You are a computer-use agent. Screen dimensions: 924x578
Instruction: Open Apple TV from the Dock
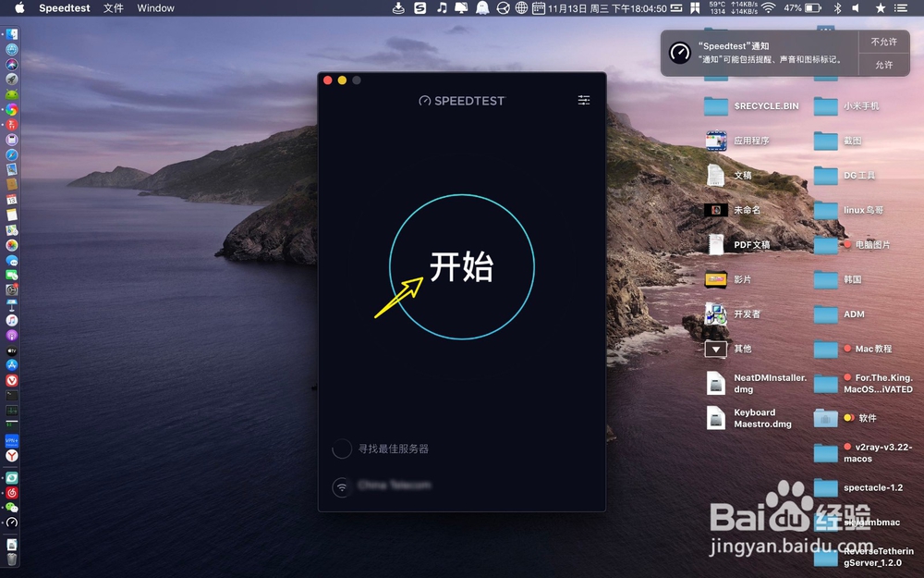coord(12,350)
